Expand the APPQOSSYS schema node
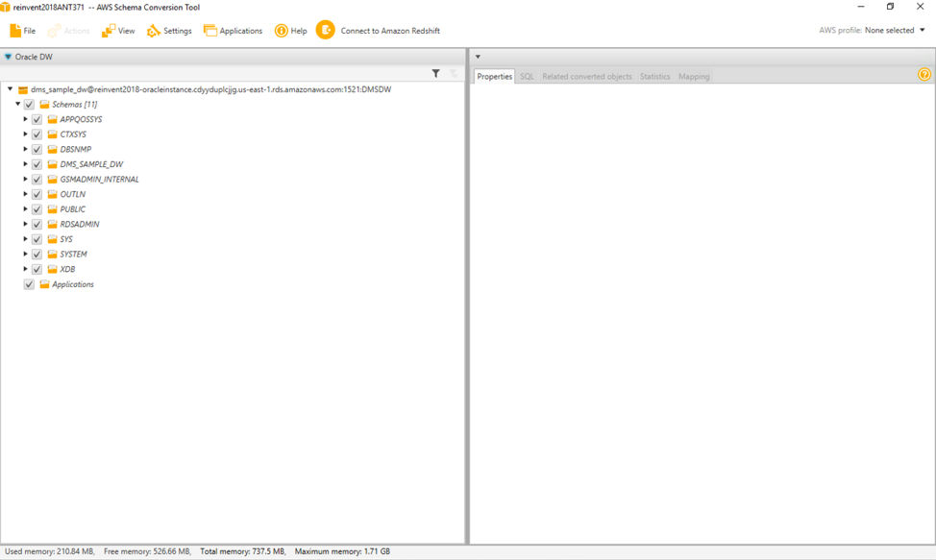 (26, 119)
